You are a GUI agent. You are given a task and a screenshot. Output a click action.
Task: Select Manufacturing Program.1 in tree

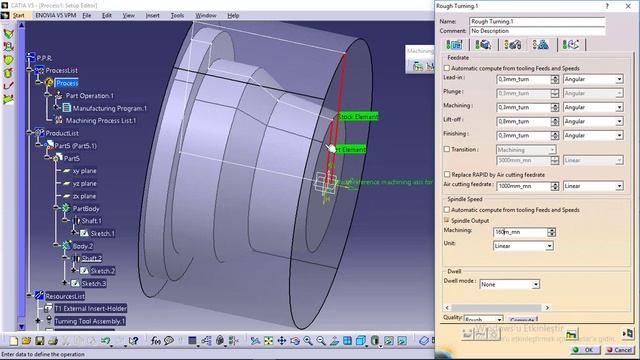pyautogui.click(x=109, y=108)
